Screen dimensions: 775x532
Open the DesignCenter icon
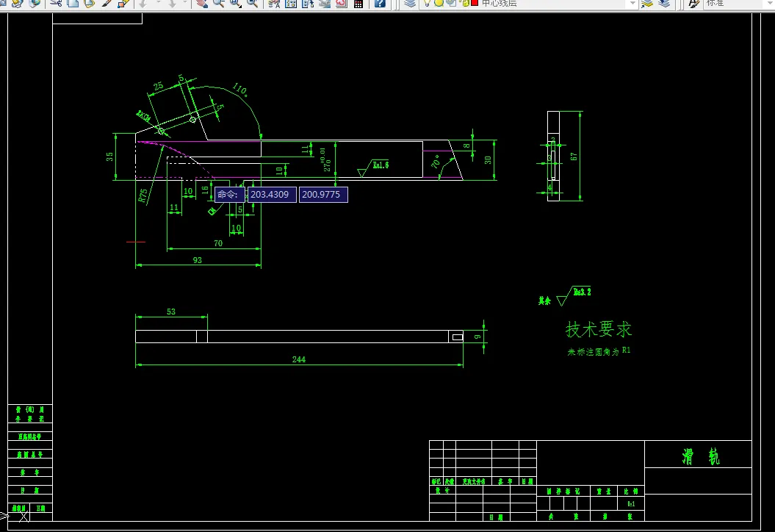coord(291,4)
